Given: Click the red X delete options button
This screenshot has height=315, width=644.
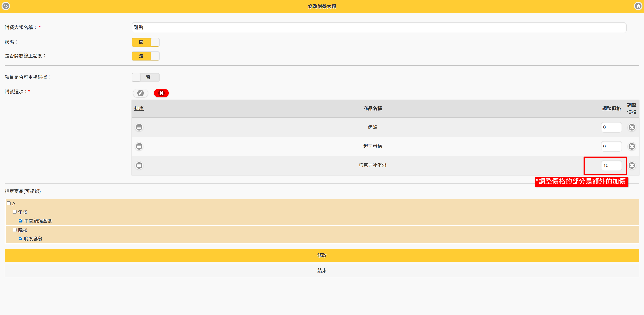Looking at the screenshot, I should pyautogui.click(x=161, y=93).
